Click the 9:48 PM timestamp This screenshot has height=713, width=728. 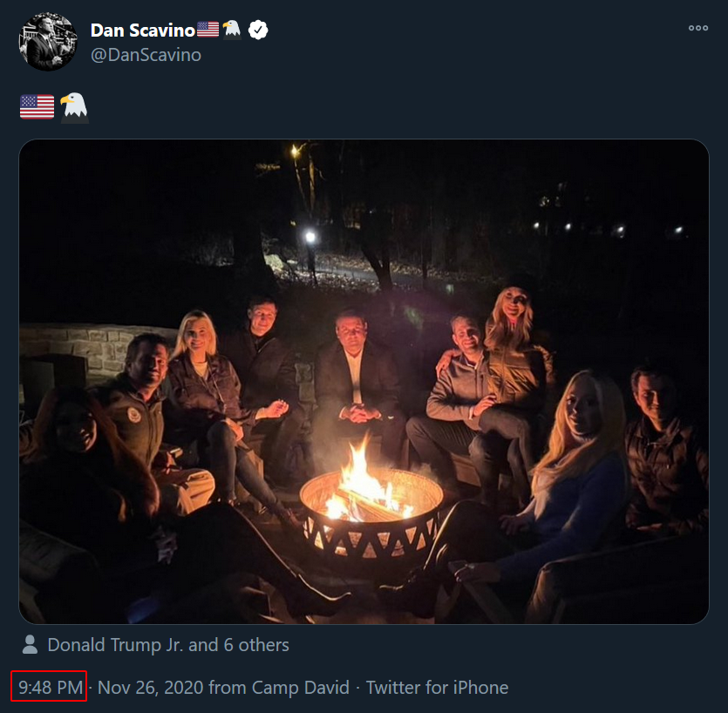[50, 688]
